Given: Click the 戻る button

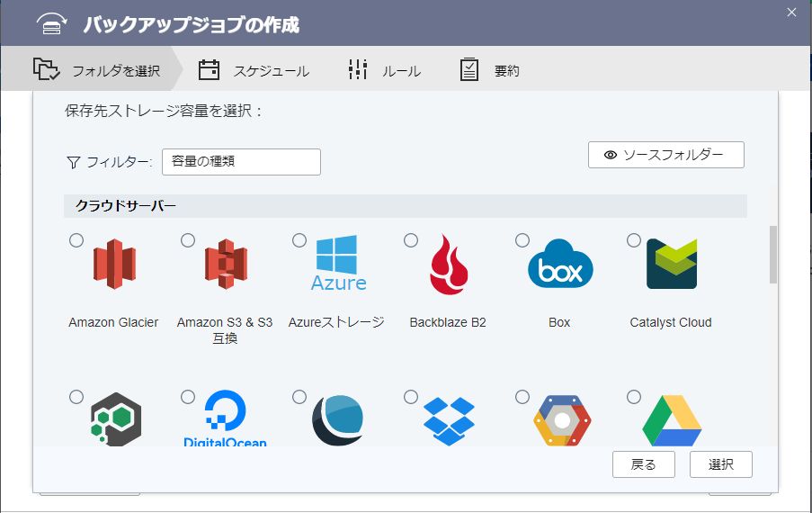Looking at the screenshot, I should (644, 464).
